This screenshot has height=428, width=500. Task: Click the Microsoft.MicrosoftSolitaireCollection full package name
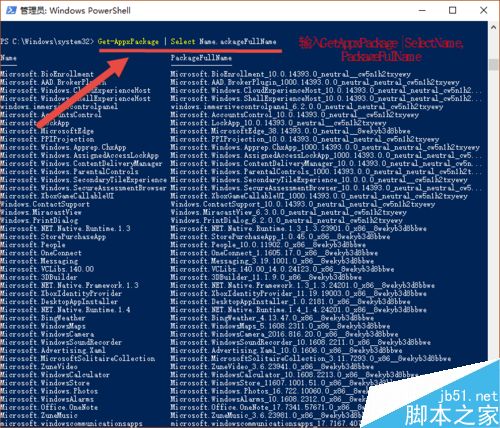pyautogui.click(x=311, y=358)
